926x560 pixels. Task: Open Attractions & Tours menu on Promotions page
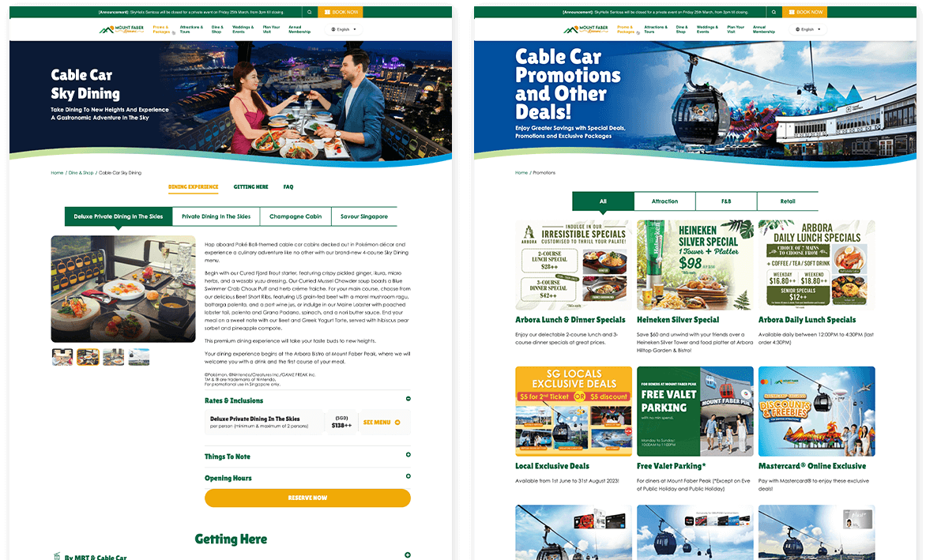(656, 29)
